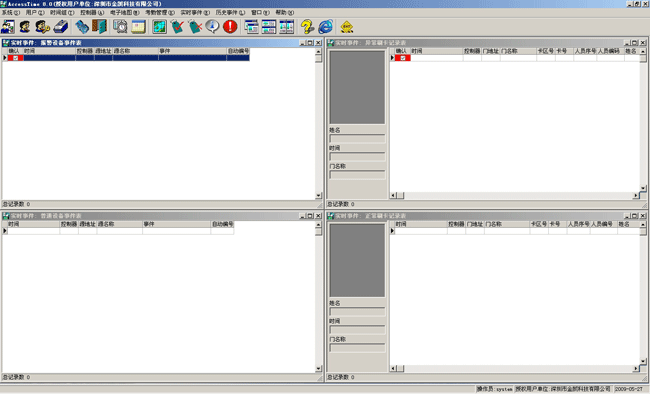This screenshot has width=650, height=394.
Task: Click the card reader device toolbar icon
Action: [x=61, y=27]
